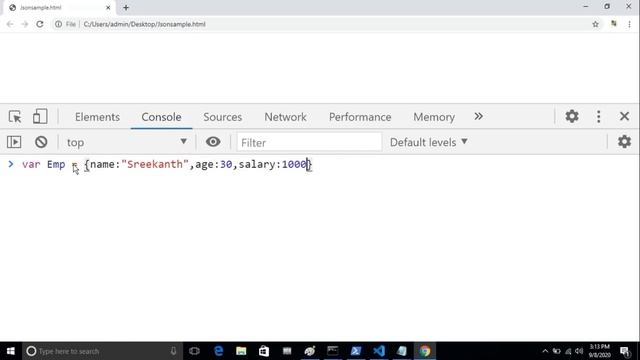Click the console input line with var Emp
640x360 pixels.
pos(167,164)
